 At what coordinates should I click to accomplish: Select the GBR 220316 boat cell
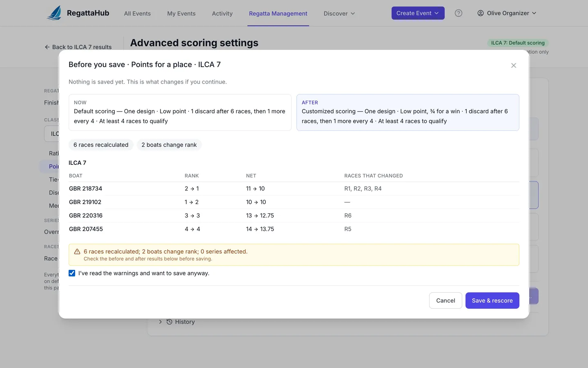(86, 215)
